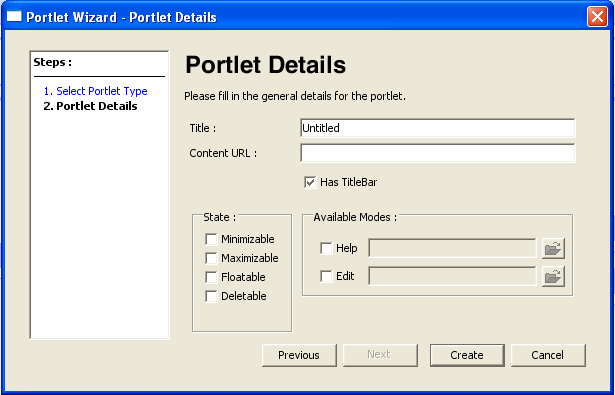
Task: Focus the Title field containing Untitled
Action: (x=437, y=128)
